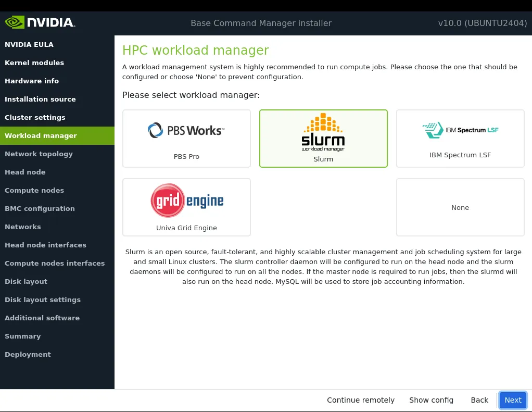Open Head node step
This screenshot has height=412, width=532.
[x=57, y=172]
